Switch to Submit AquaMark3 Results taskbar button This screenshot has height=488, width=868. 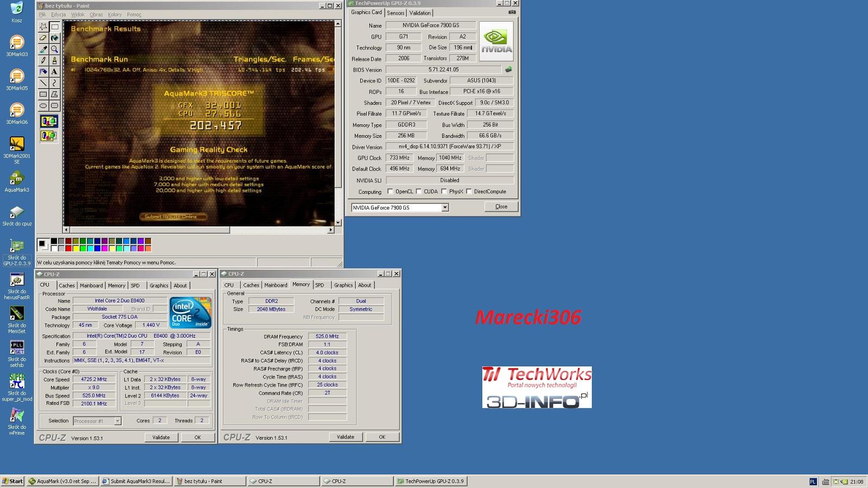[136, 481]
